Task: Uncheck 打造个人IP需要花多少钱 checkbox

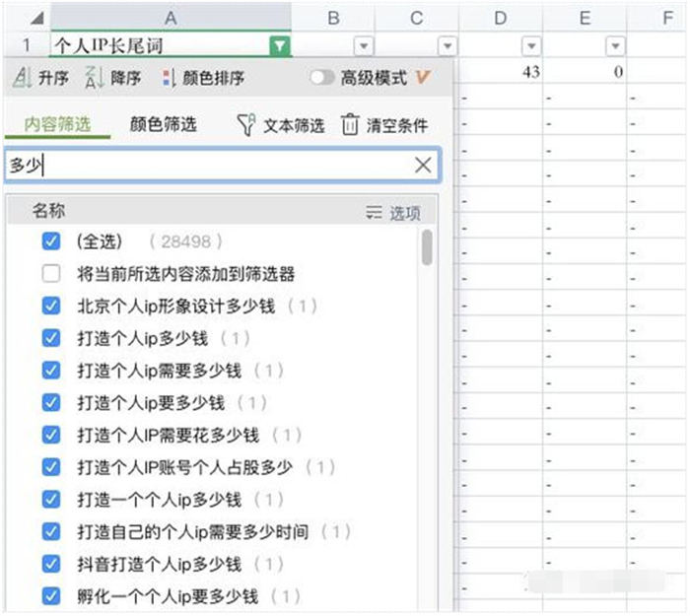Action: [51, 436]
